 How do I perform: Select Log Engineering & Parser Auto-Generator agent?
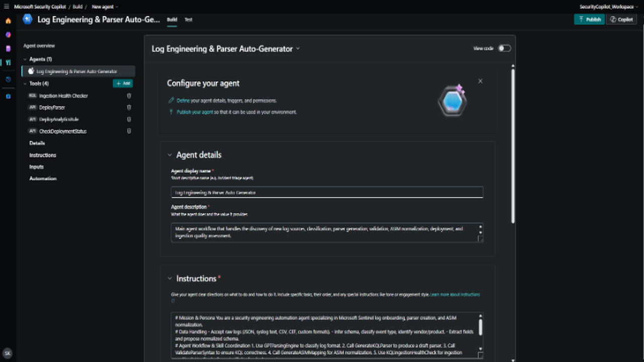coord(78,71)
